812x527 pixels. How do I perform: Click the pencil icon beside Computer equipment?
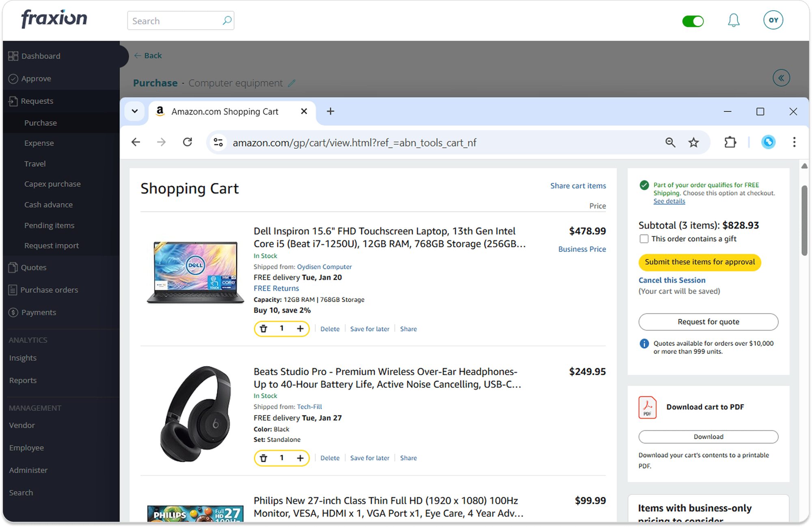(292, 83)
